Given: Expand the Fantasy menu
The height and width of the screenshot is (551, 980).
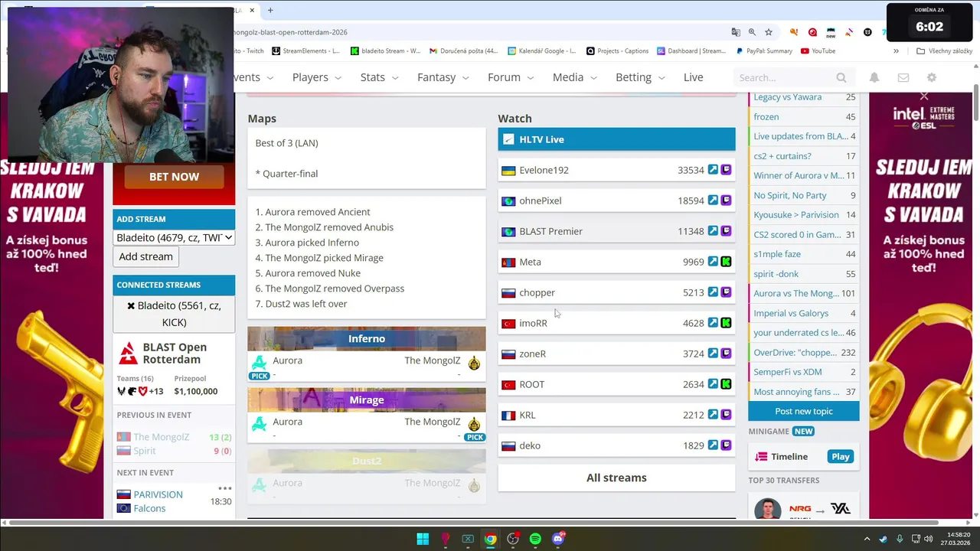Looking at the screenshot, I should pyautogui.click(x=443, y=77).
